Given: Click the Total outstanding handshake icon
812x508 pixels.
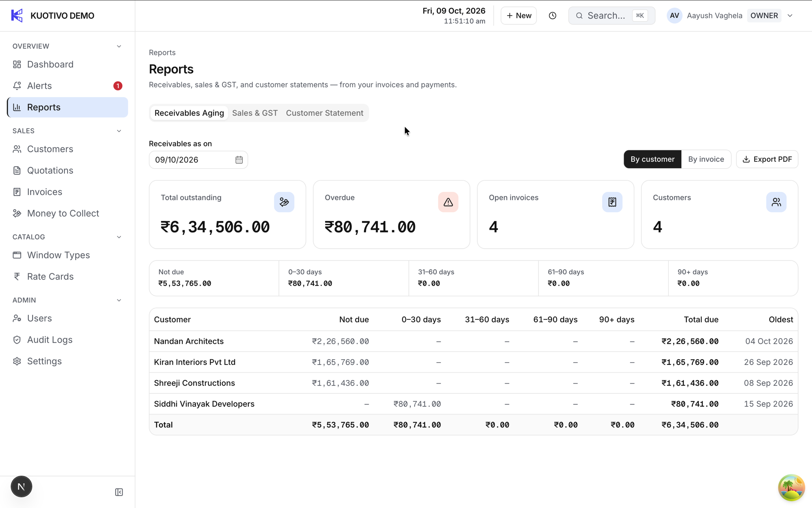Looking at the screenshot, I should (x=284, y=202).
